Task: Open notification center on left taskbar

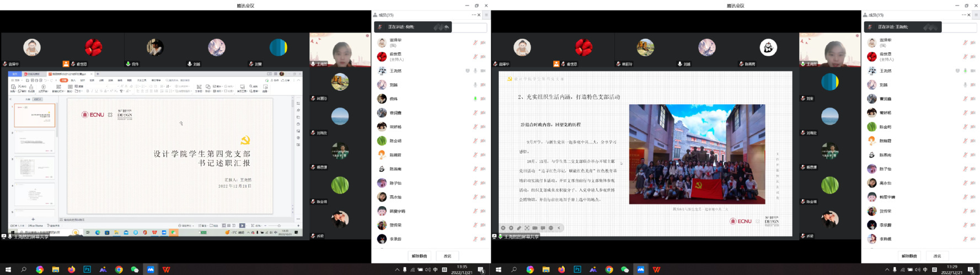Action: 481,269
